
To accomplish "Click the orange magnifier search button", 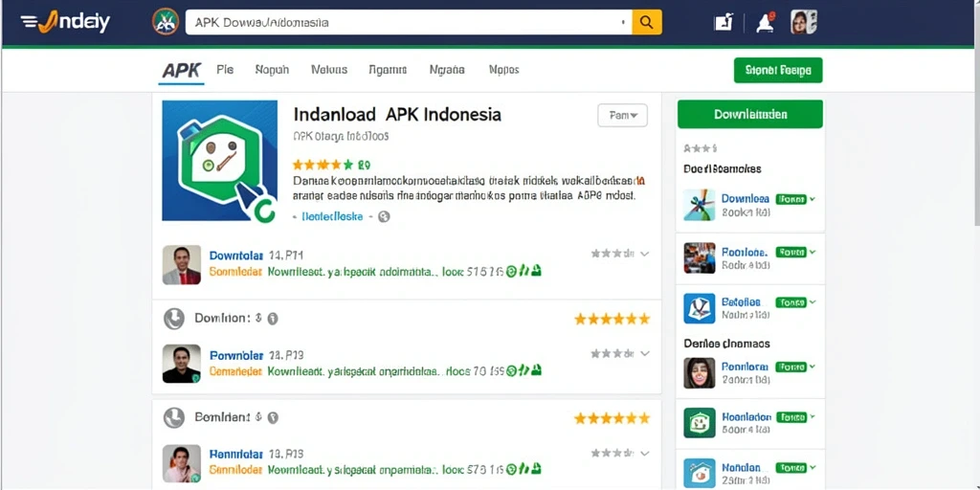I will point(647,23).
